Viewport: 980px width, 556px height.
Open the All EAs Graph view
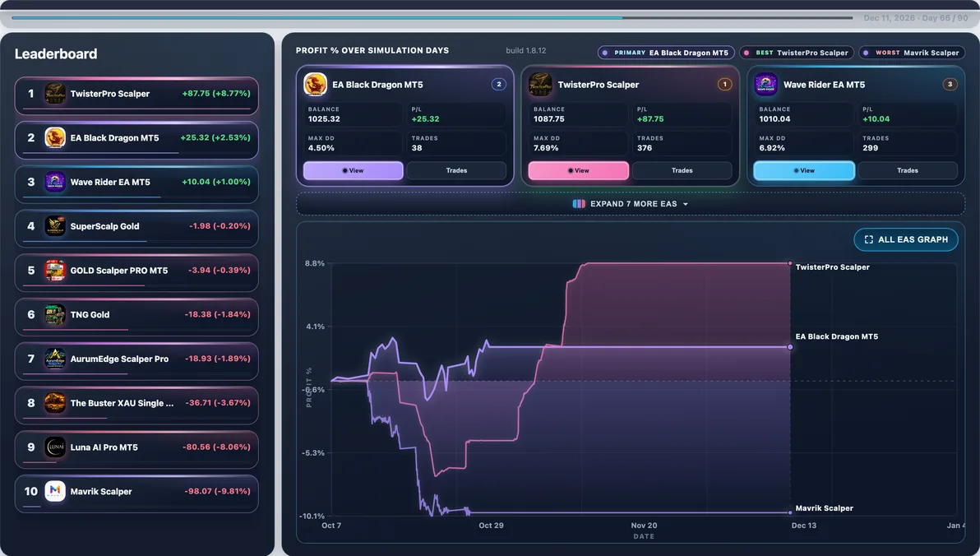[906, 239]
